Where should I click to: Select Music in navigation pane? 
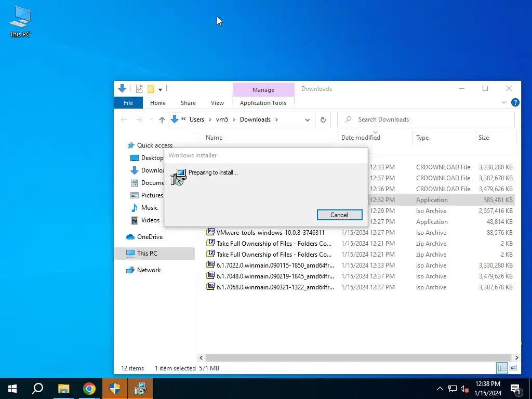coord(145,208)
